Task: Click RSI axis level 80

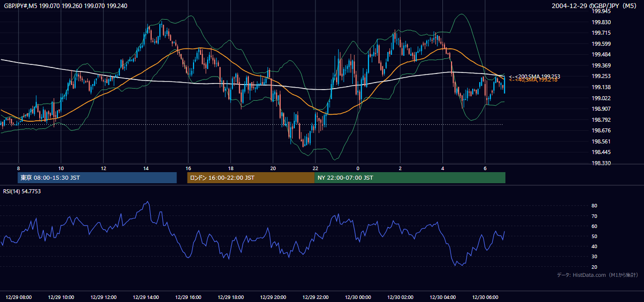Action: tap(595, 206)
